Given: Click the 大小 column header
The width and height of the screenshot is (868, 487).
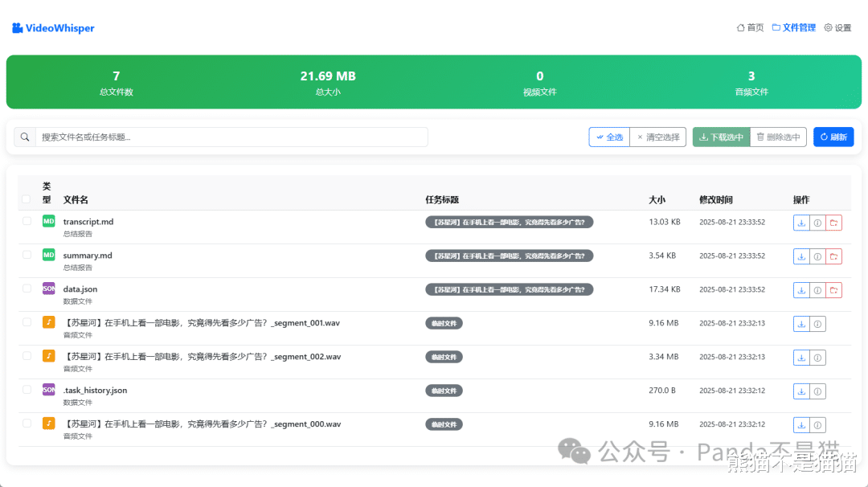Looking at the screenshot, I should coord(657,200).
